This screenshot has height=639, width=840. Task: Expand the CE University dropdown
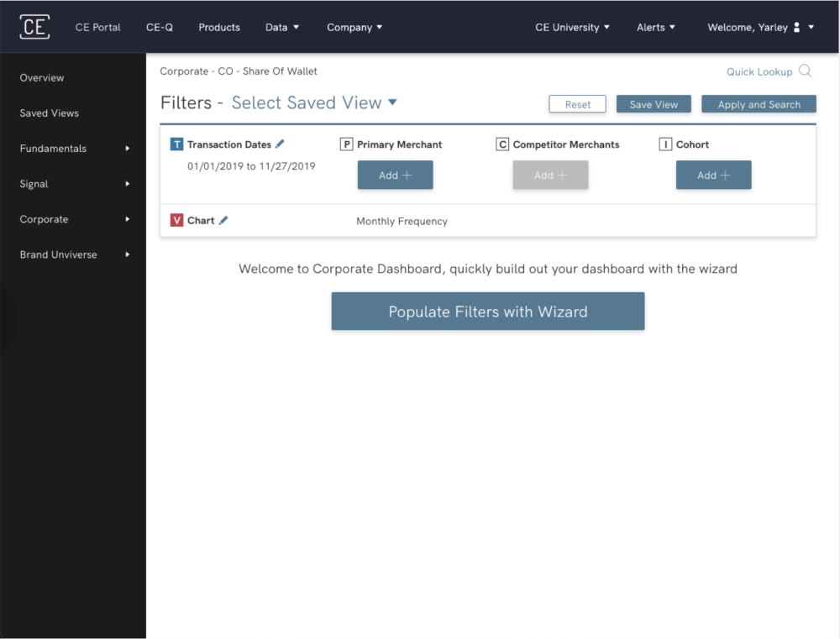[x=572, y=28]
